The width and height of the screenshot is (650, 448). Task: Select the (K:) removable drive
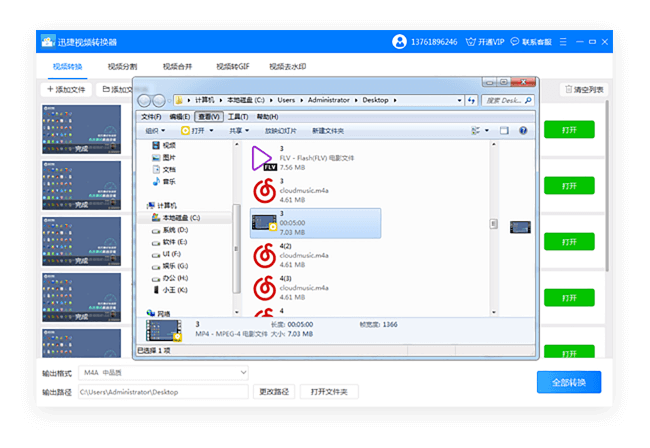coord(170,290)
